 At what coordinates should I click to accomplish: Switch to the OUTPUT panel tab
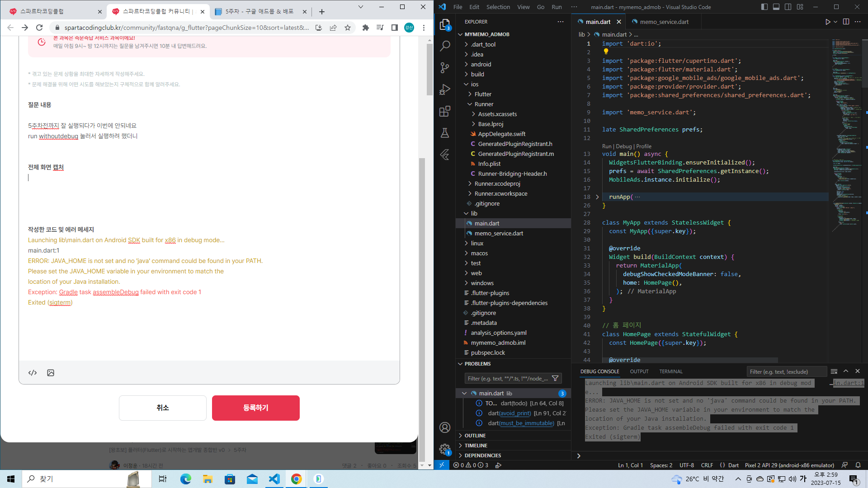pos(639,371)
